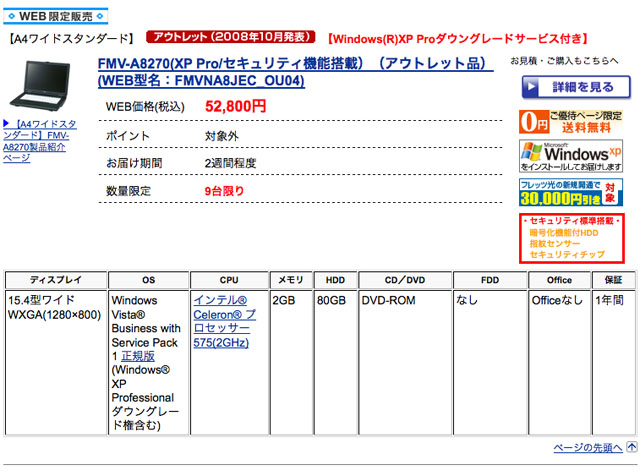Click the フレッツ光 30,000円引き banner
This screenshot has width=640, height=476.
571,192
